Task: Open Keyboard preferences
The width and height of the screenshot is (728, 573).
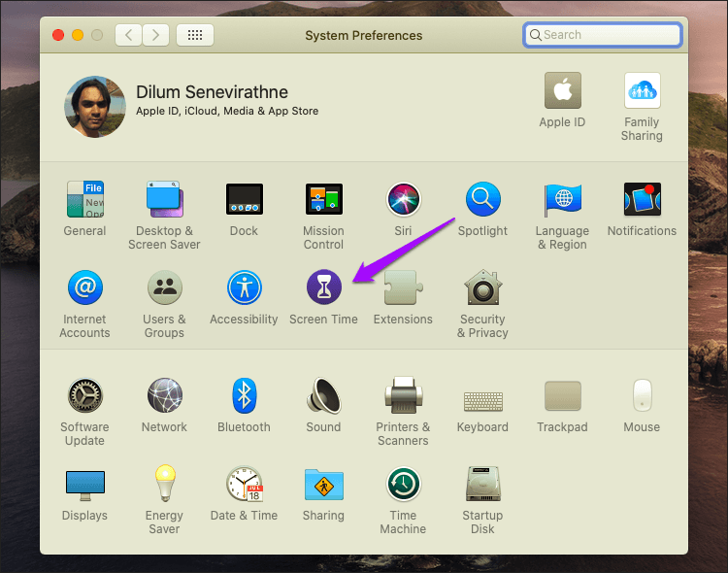Action: tap(482, 401)
